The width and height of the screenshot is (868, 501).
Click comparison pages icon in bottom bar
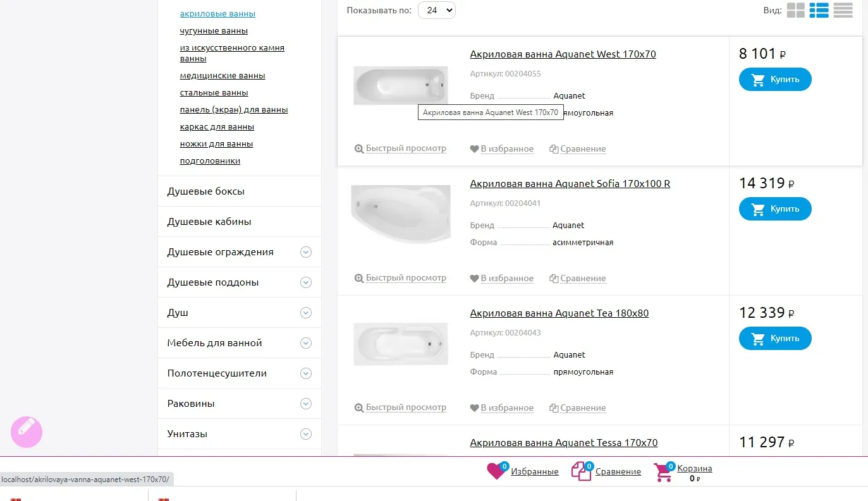581,471
